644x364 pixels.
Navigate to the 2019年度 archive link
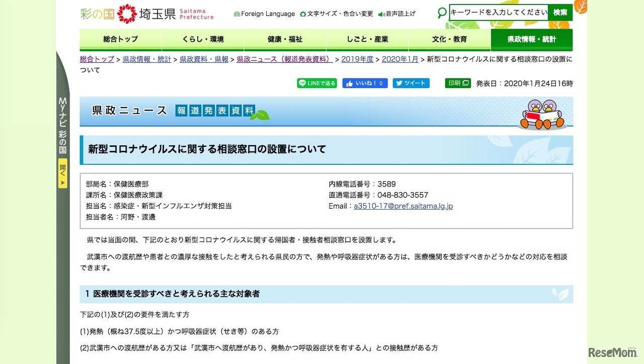coord(357,59)
